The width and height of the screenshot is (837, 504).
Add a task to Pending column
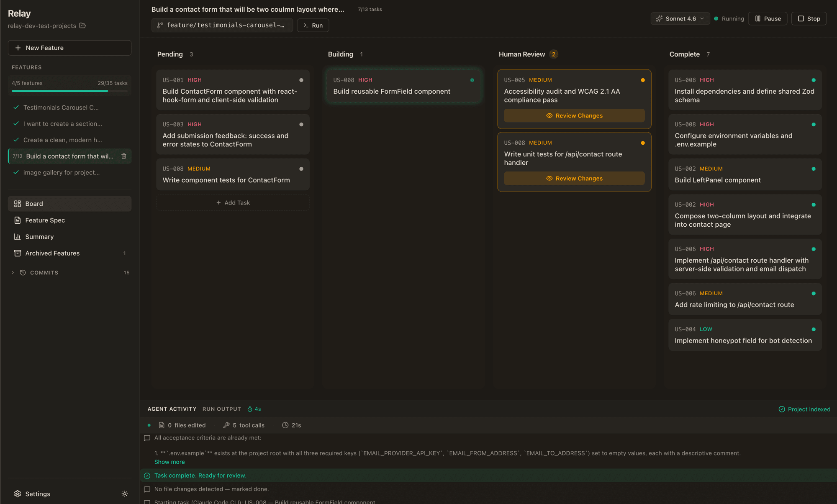coord(233,203)
